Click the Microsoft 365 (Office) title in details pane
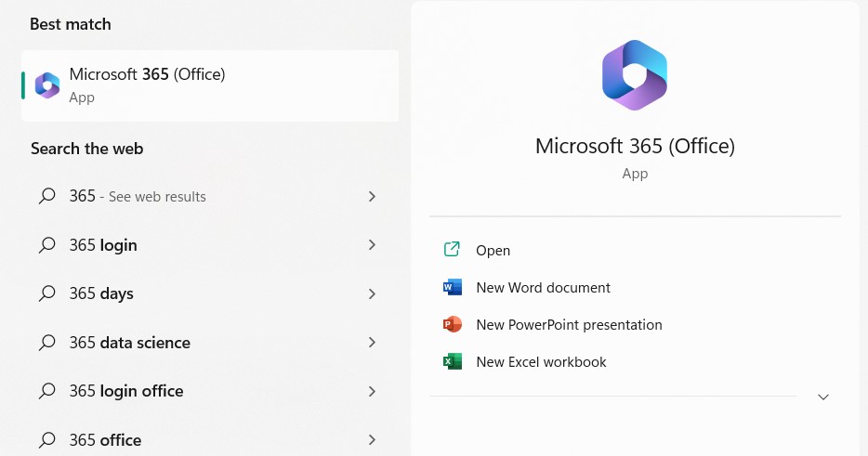 point(635,146)
